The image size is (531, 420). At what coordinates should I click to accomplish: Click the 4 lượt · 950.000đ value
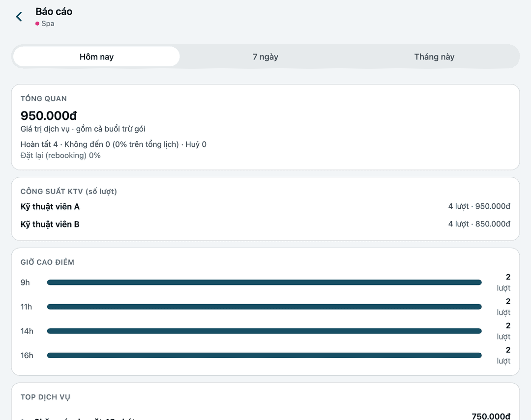pyautogui.click(x=479, y=206)
